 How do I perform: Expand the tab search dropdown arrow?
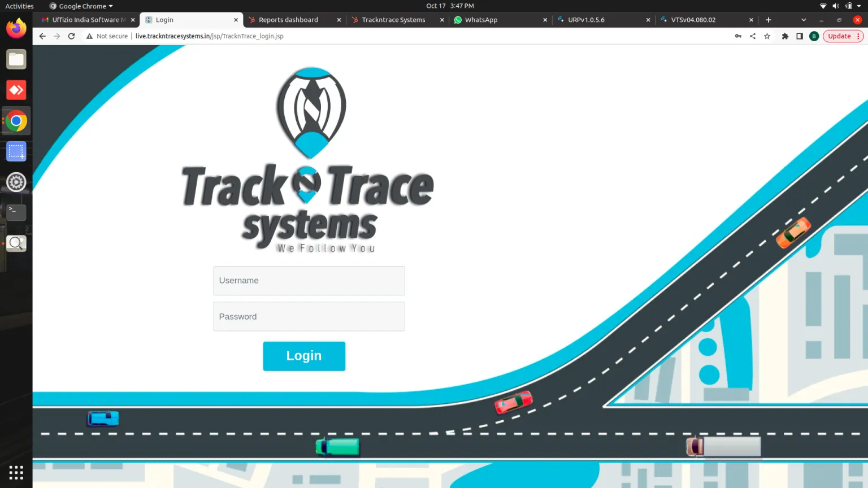pyautogui.click(x=804, y=20)
